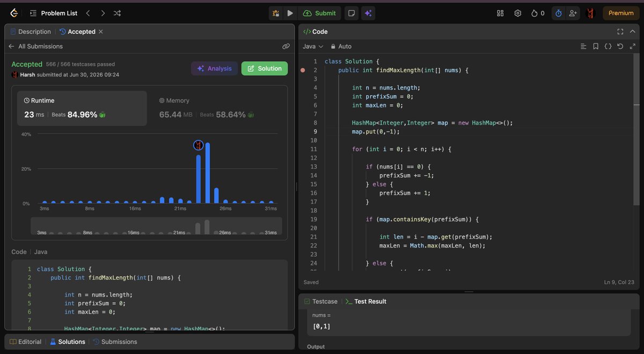Click the curly braces icon

608,46
